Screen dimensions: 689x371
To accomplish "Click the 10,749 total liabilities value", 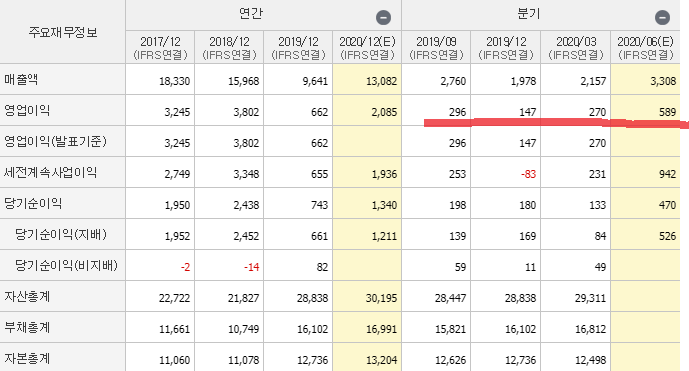I will point(243,329).
